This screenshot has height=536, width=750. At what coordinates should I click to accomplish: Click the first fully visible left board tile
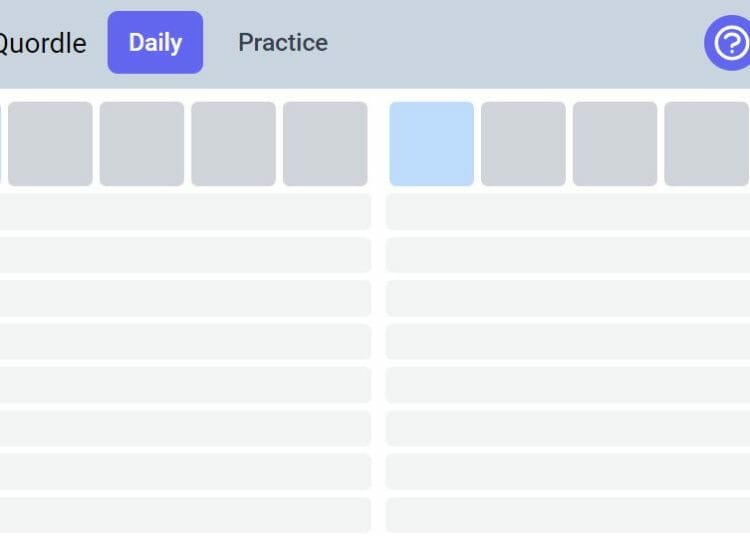point(50,144)
